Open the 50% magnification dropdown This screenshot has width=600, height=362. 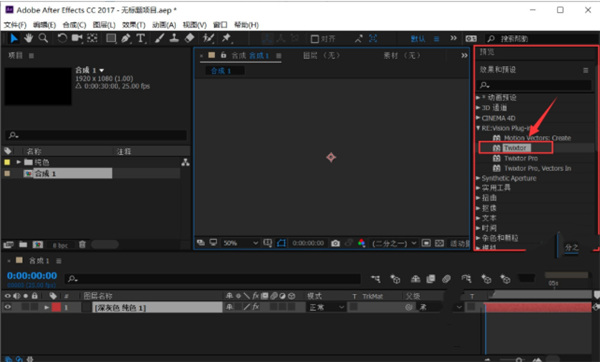click(x=241, y=243)
